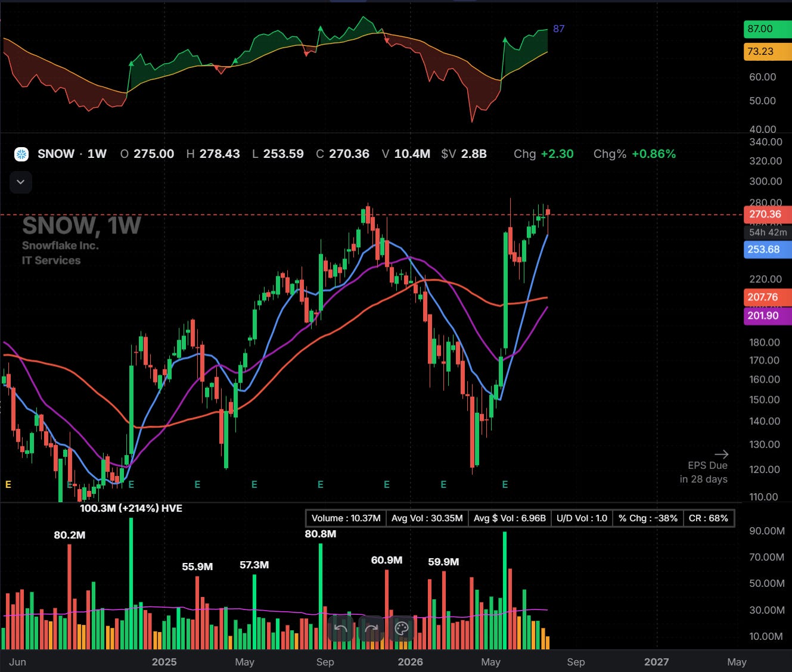The height and width of the screenshot is (672, 792).
Task: Click the 90.00M volume axis label
Action: (767, 531)
